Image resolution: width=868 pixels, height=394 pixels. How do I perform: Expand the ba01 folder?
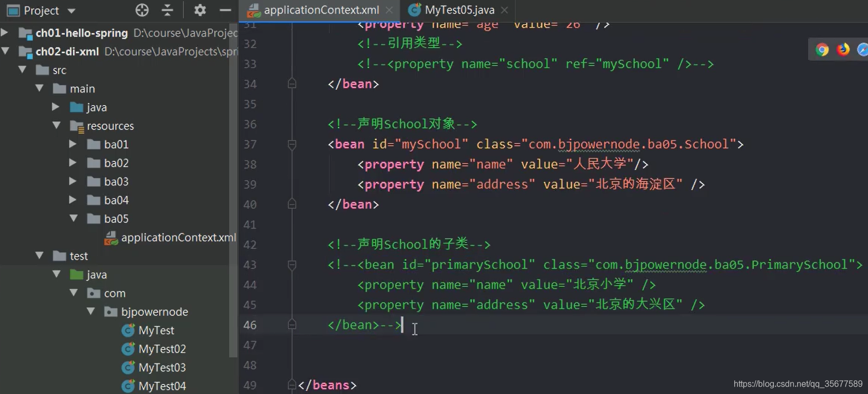click(73, 144)
